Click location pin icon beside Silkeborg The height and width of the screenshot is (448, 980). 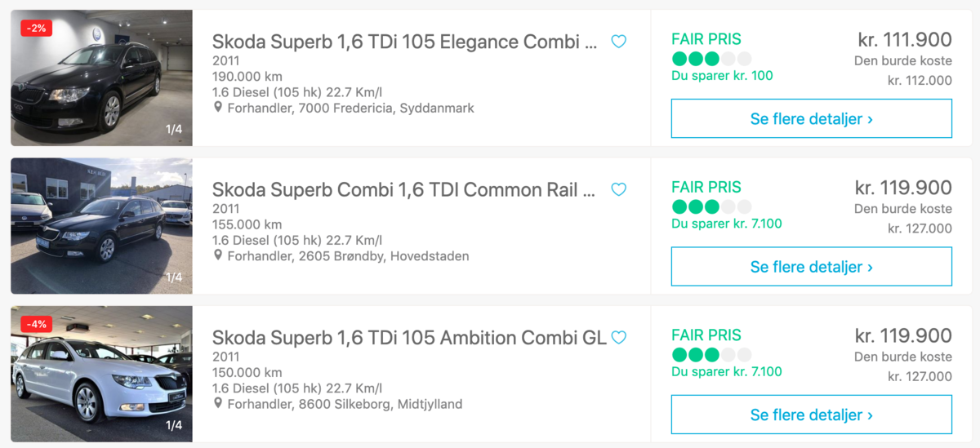pyautogui.click(x=218, y=404)
